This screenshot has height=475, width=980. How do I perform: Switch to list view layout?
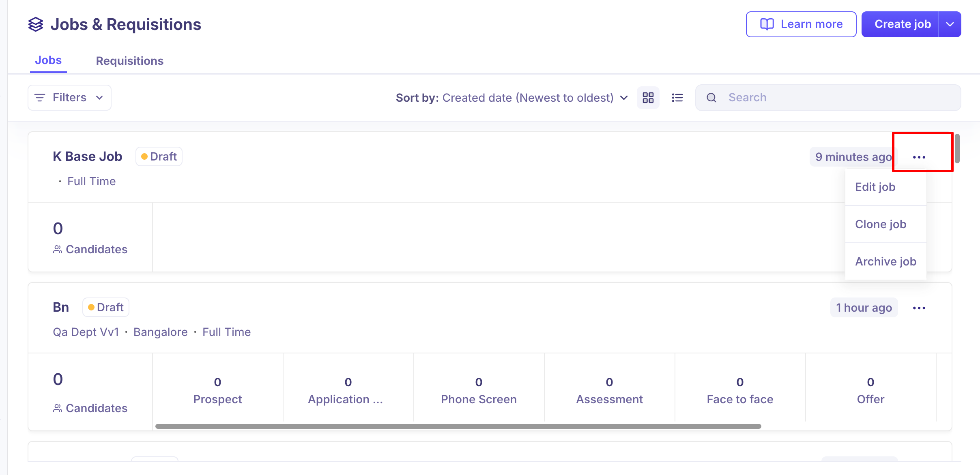[x=677, y=98]
